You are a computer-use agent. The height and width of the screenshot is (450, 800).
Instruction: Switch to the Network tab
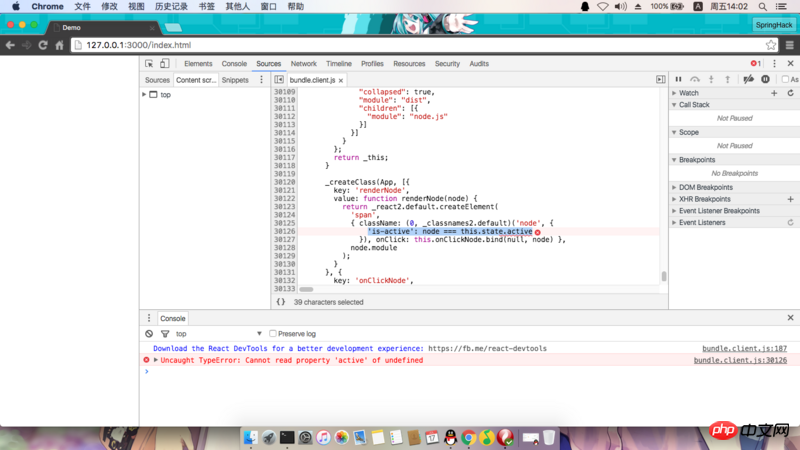click(303, 63)
